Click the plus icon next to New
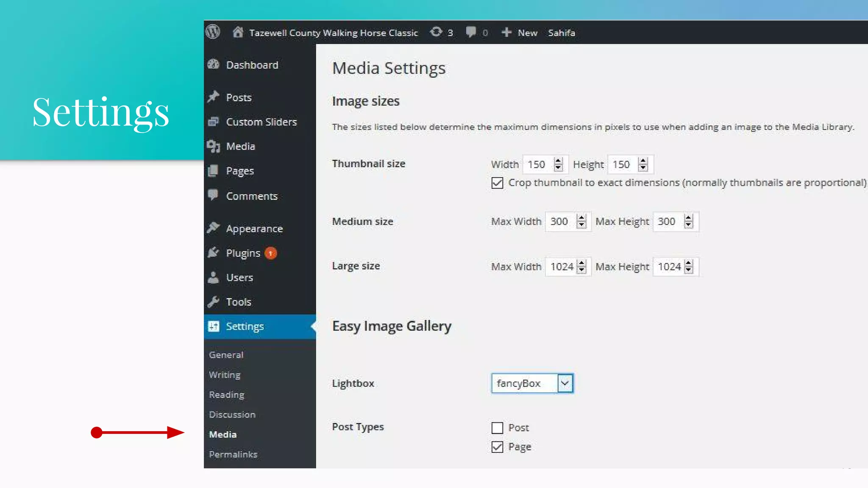Image resolution: width=868 pixels, height=488 pixels. (x=506, y=32)
